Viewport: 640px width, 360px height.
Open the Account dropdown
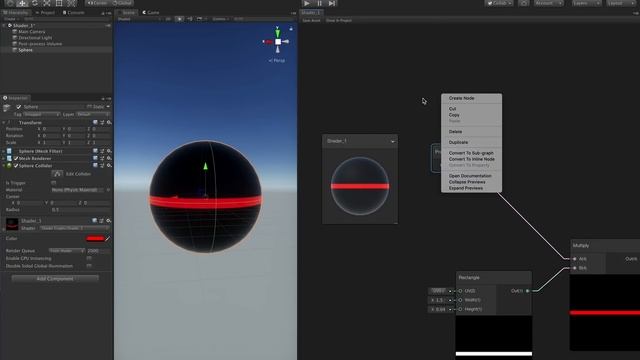point(548,3)
